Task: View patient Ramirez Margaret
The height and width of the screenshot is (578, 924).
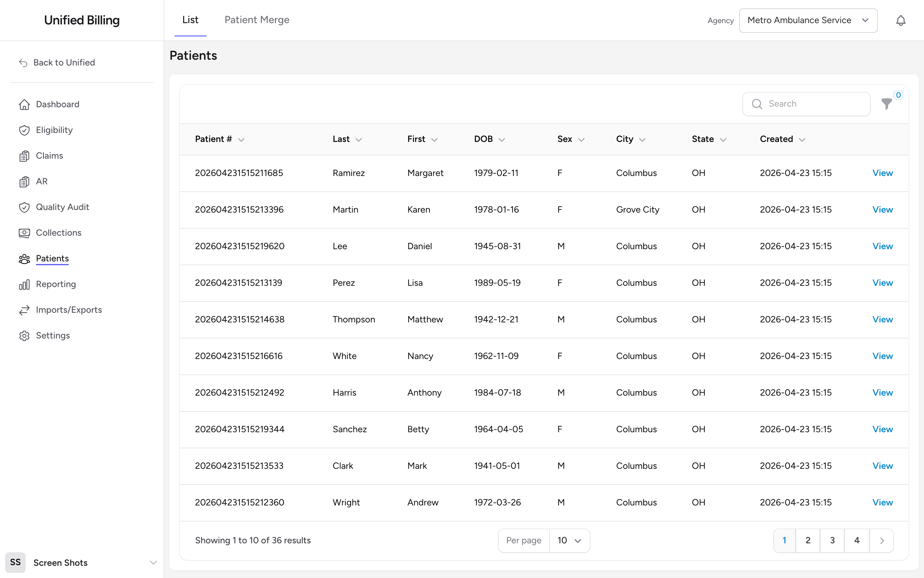Action: point(882,173)
